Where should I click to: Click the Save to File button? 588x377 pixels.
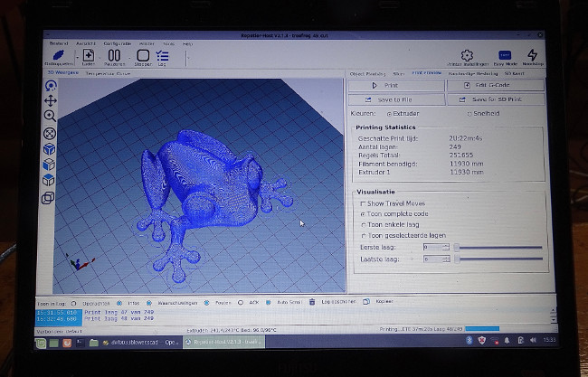click(395, 99)
